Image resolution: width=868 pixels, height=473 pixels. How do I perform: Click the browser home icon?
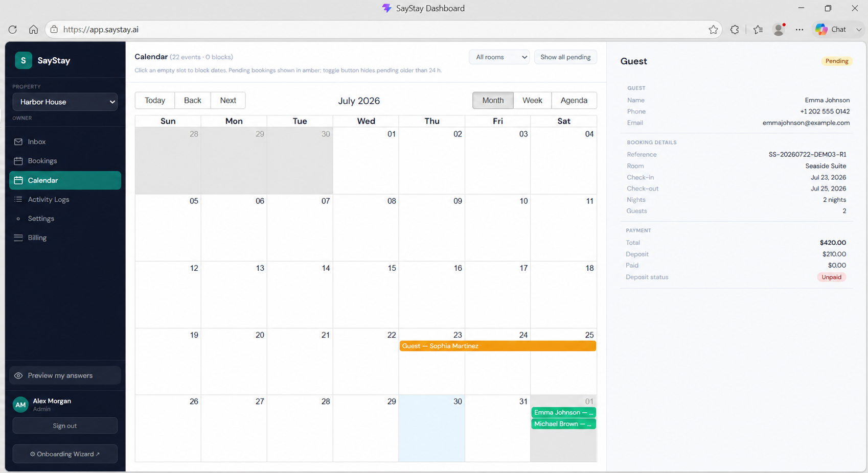33,30
